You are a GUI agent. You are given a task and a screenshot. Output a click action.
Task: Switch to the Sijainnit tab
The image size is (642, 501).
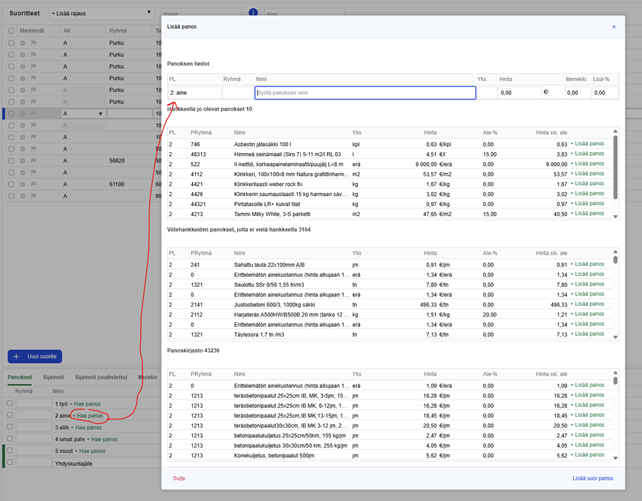[54, 377]
